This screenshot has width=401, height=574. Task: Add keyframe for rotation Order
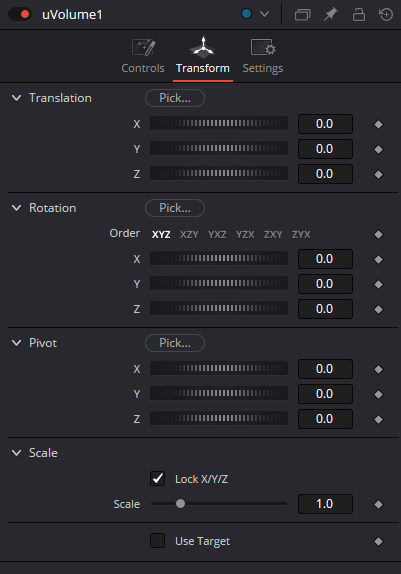point(378,234)
